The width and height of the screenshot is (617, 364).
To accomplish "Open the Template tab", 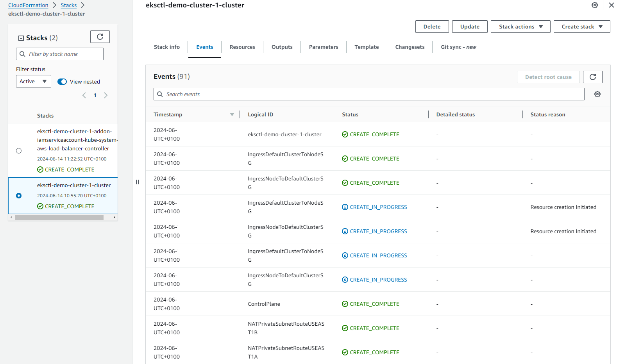I will tap(367, 47).
